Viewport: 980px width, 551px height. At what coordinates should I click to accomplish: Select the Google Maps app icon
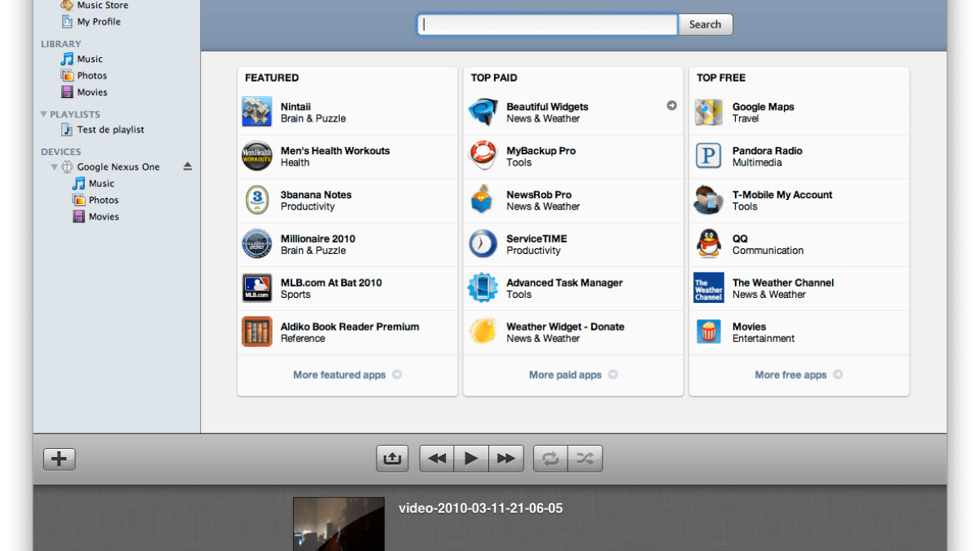point(708,112)
